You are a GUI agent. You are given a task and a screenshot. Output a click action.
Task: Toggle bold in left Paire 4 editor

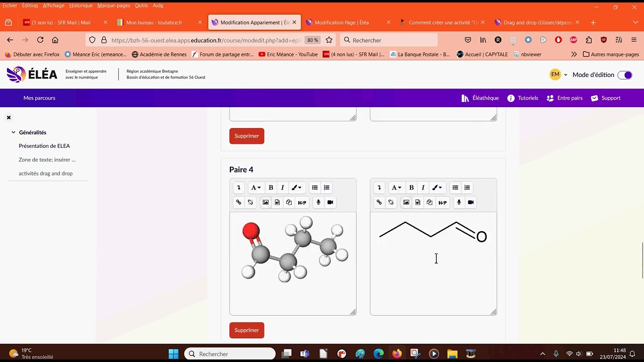[271, 188]
